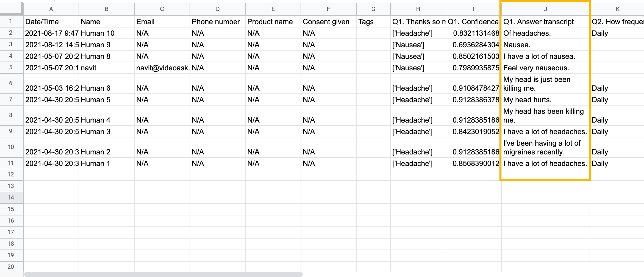Select column A header
644x277 pixels.
[x=51, y=9]
